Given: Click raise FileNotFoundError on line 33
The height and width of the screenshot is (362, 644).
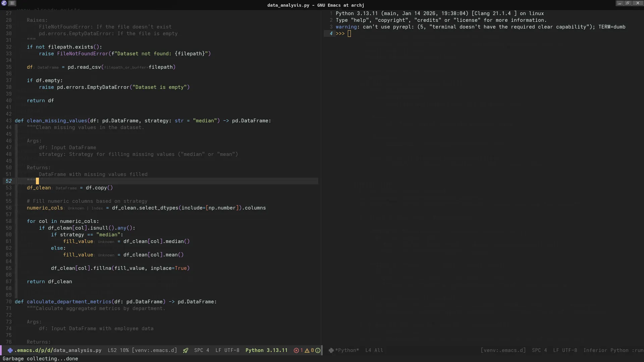Looking at the screenshot, I should click(125, 54).
